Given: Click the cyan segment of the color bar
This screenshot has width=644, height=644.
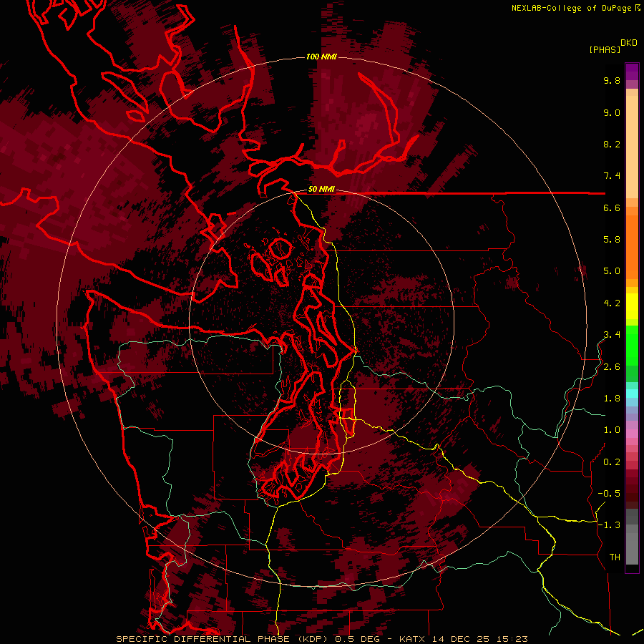Looking at the screenshot, I should point(632,393).
